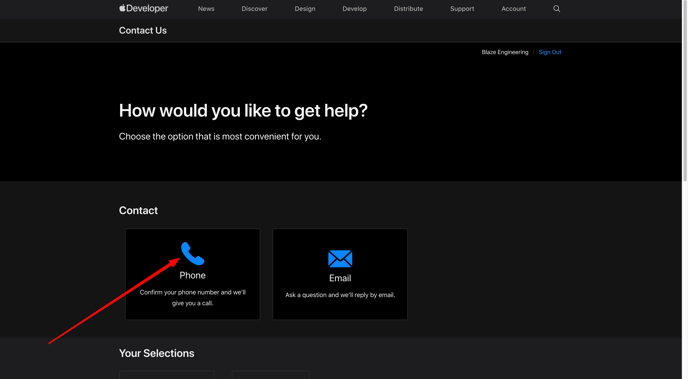Choose the Email contact option card

pos(340,274)
